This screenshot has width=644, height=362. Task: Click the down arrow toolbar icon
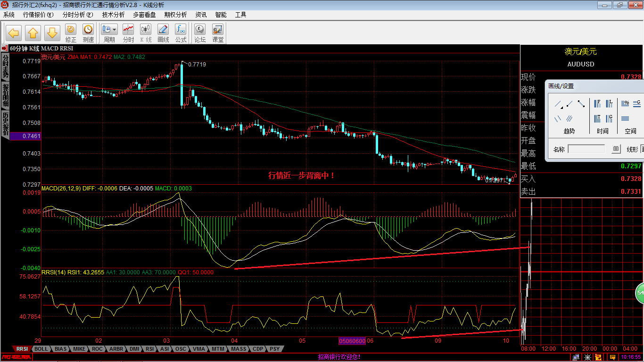[52, 33]
